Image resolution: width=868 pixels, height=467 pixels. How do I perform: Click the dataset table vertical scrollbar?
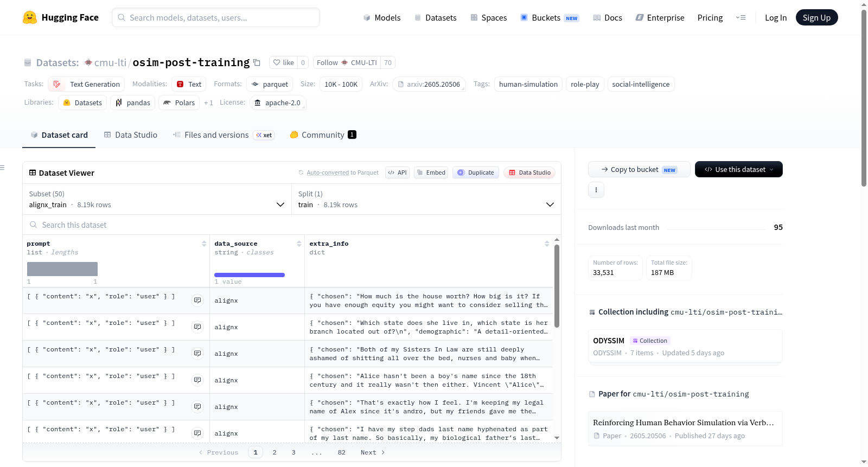tap(557, 286)
